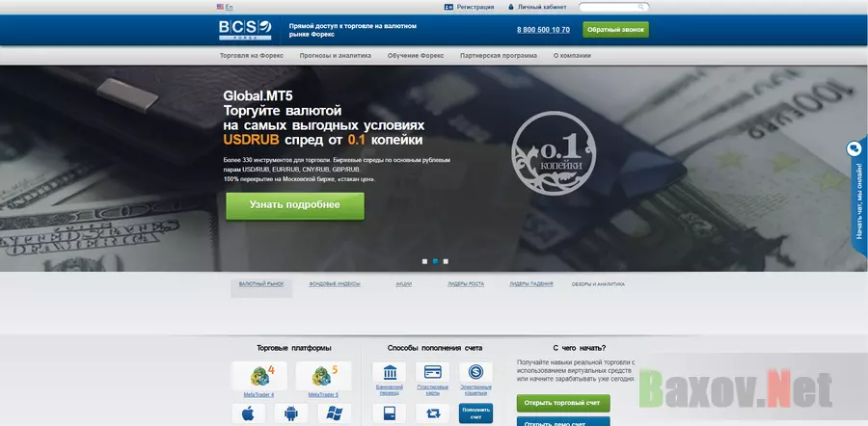
Task: Select the second banner slide dot
Action: tap(435, 261)
